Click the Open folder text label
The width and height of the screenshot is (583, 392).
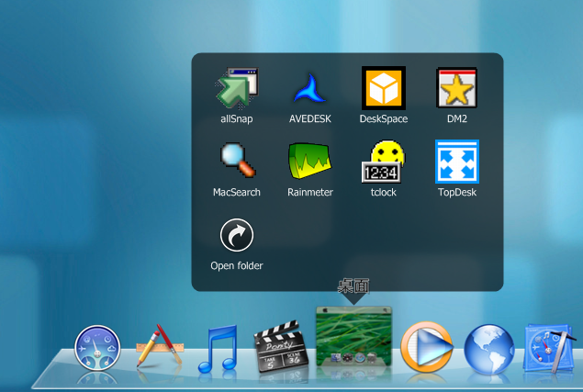pyautogui.click(x=237, y=265)
